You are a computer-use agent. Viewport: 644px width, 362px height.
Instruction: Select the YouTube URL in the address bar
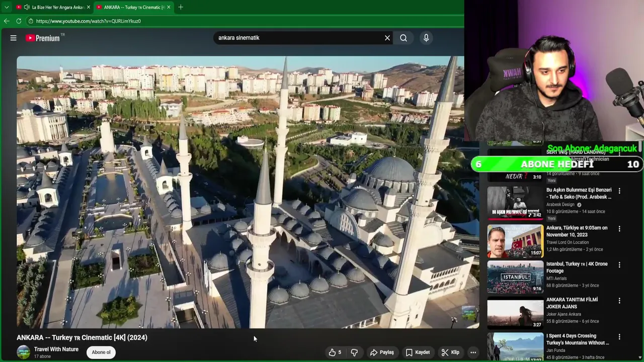89,21
